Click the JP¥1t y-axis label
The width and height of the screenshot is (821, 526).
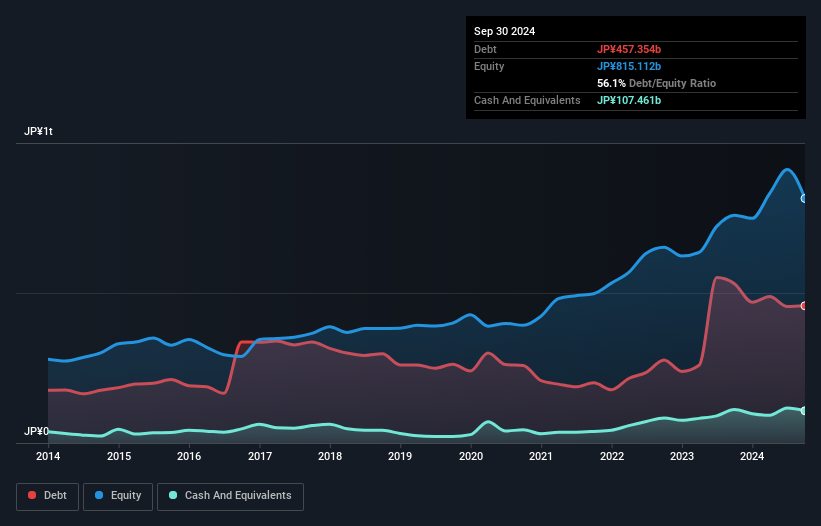click(x=38, y=131)
